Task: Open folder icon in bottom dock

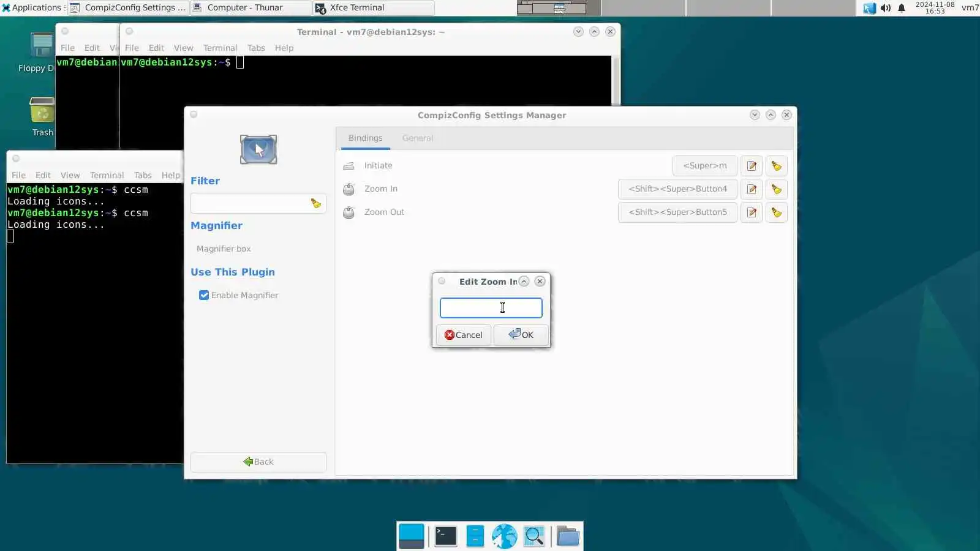Action: coord(568,536)
